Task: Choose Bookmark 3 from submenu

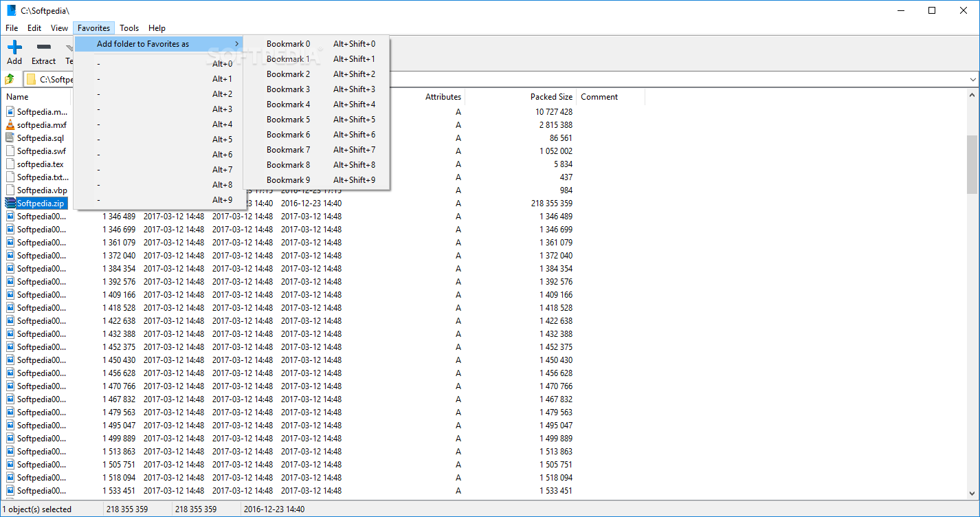Action: pyautogui.click(x=317, y=89)
